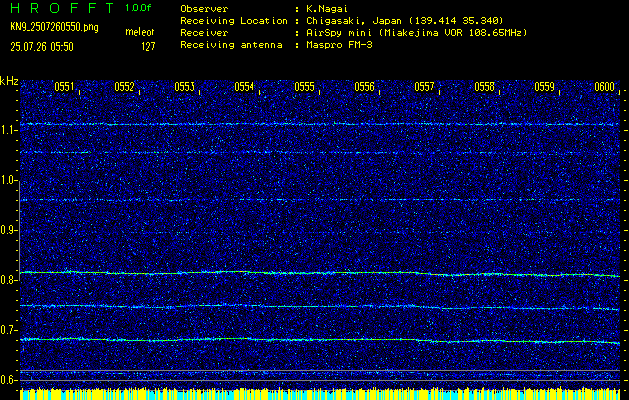Click the 0554 time marker

click(x=244, y=87)
